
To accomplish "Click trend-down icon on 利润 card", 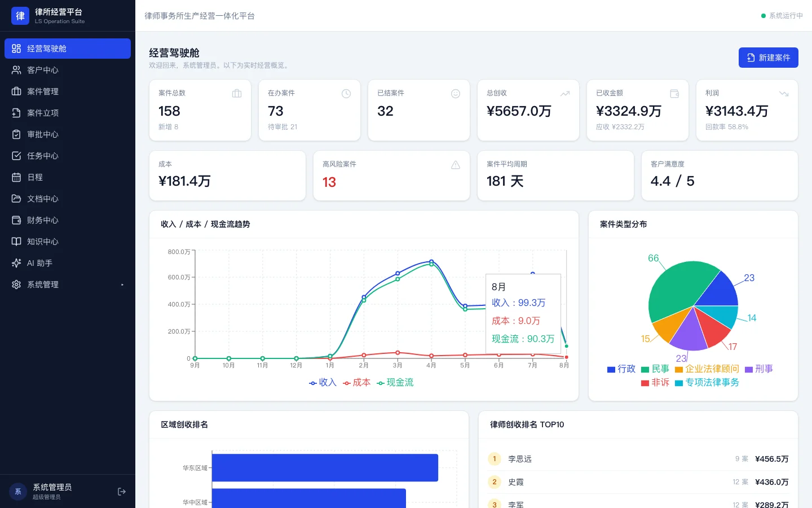I will pyautogui.click(x=784, y=94).
